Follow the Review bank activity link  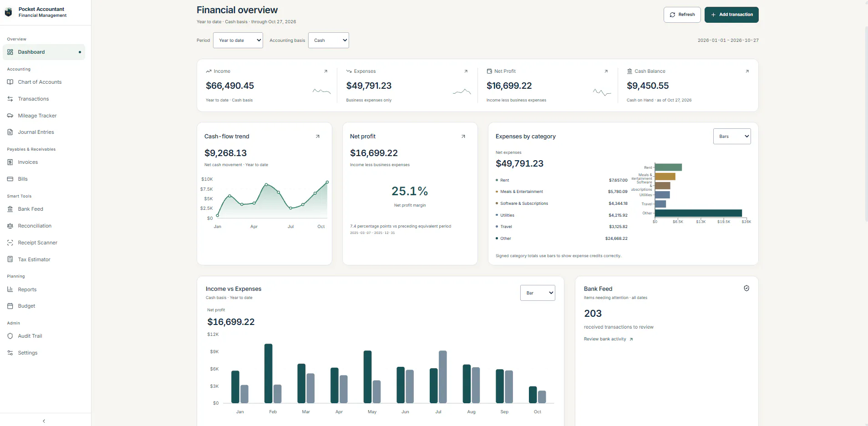[609, 339]
